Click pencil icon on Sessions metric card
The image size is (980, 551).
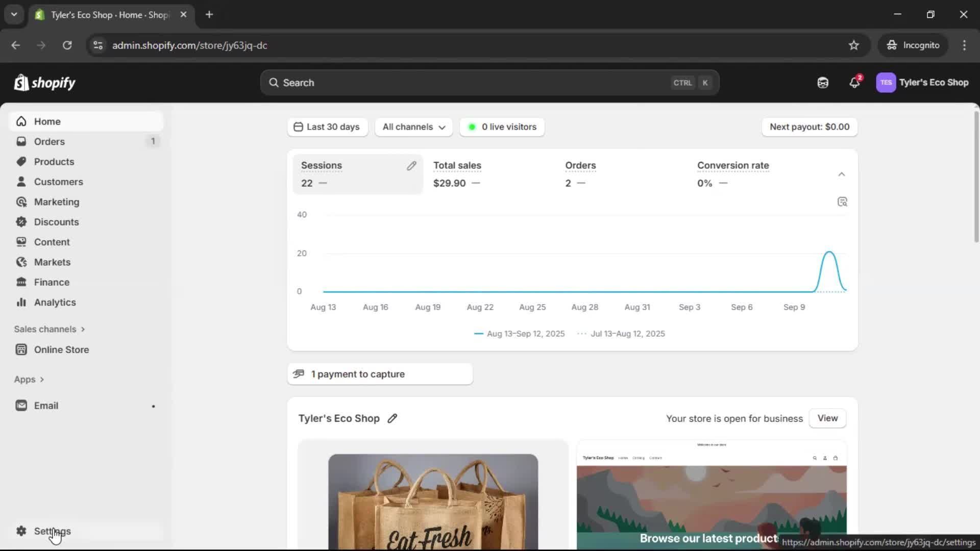pyautogui.click(x=411, y=166)
